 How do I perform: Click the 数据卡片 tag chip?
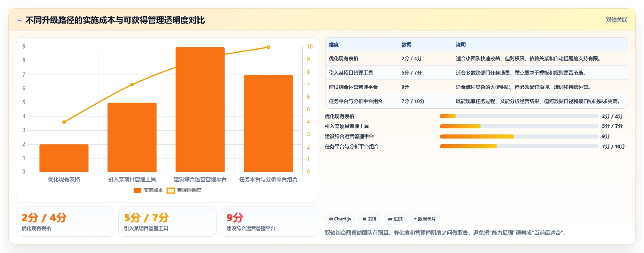coord(425,219)
